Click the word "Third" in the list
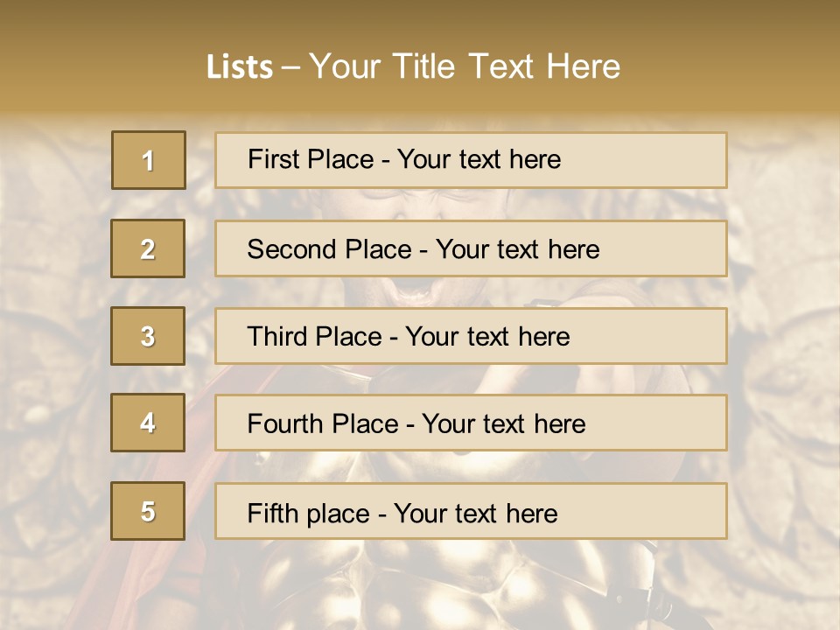This screenshot has width=840, height=630. [275, 337]
